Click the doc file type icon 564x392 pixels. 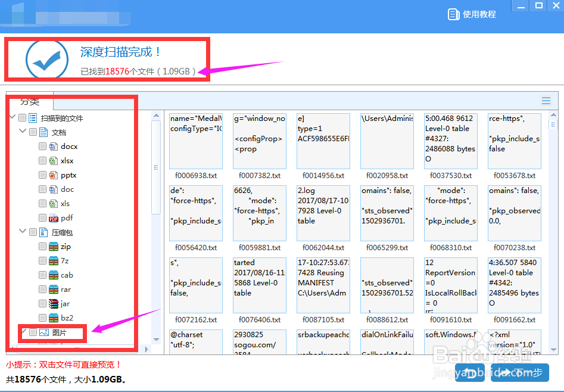[53, 189]
